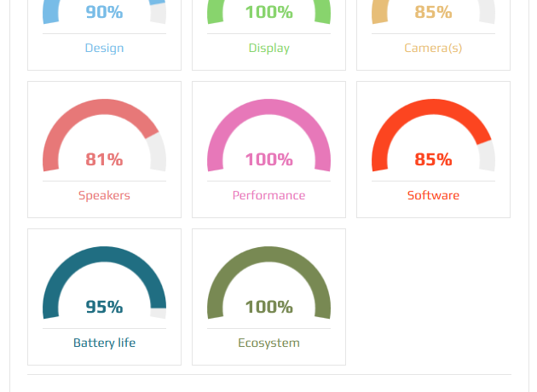
Task: Click the 100% Display score text
Action: click(x=268, y=12)
